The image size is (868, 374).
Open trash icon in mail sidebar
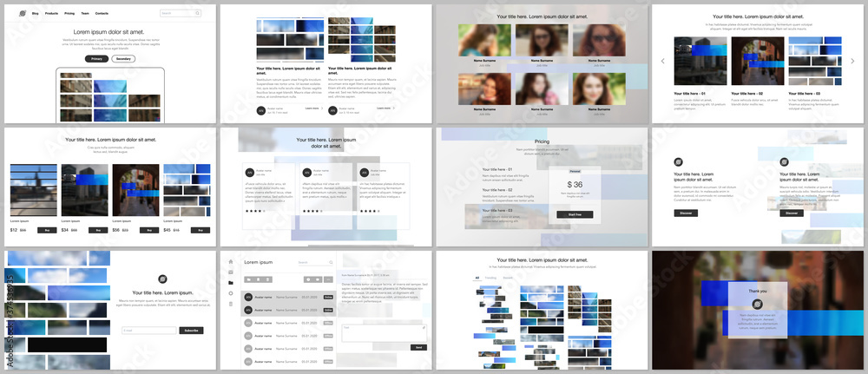pos(231,304)
